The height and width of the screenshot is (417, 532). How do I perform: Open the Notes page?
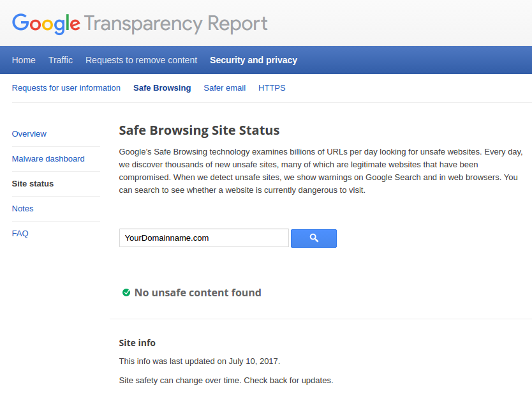22,208
